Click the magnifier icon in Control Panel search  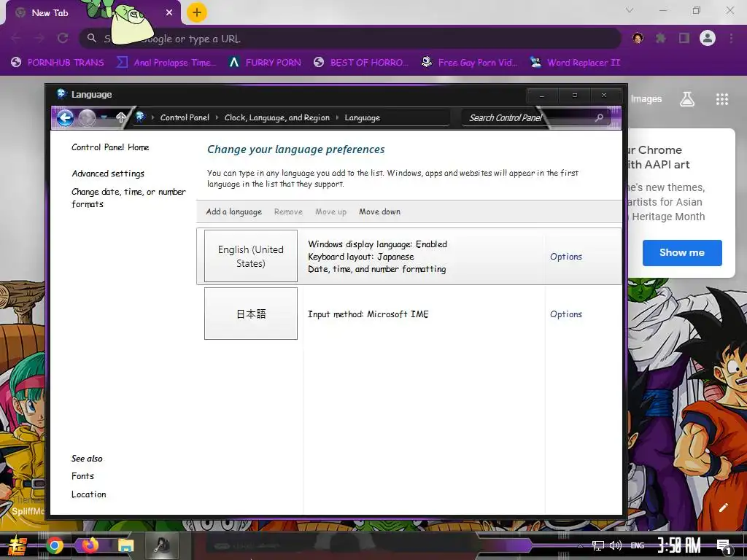click(x=600, y=117)
